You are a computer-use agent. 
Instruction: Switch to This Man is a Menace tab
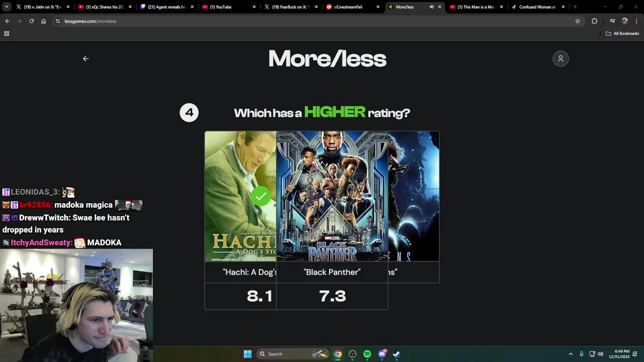pos(475,7)
